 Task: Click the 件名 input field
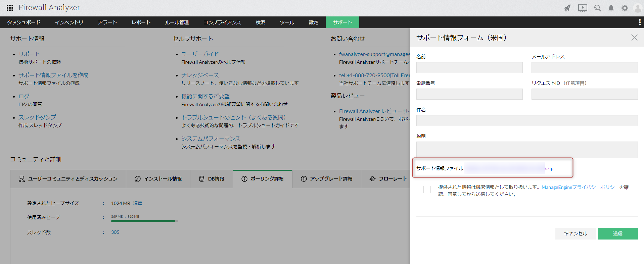point(527,121)
